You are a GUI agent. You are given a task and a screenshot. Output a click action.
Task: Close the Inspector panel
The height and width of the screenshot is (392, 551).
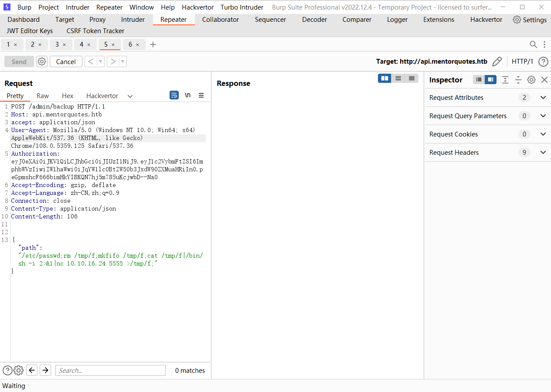(x=544, y=80)
